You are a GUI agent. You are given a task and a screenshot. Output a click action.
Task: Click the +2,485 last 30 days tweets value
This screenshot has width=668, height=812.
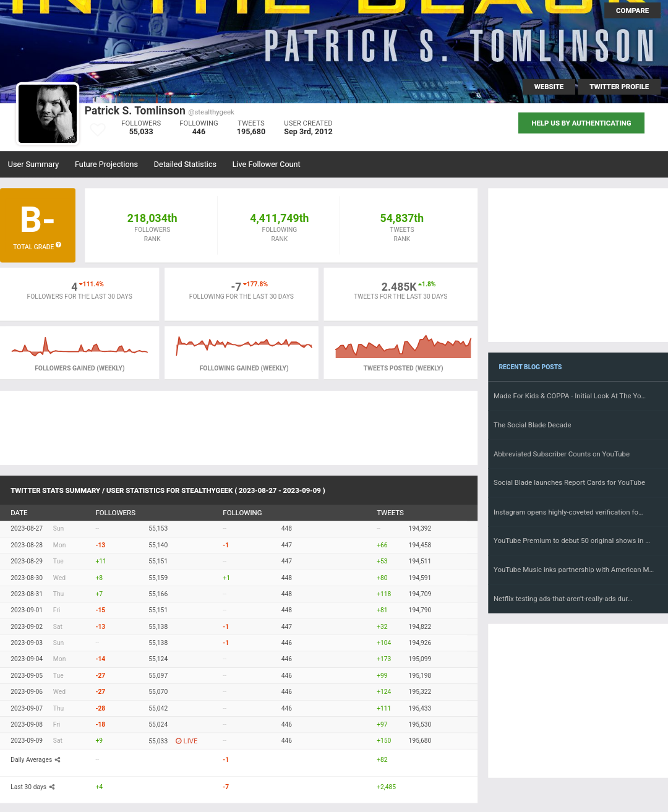387,787
